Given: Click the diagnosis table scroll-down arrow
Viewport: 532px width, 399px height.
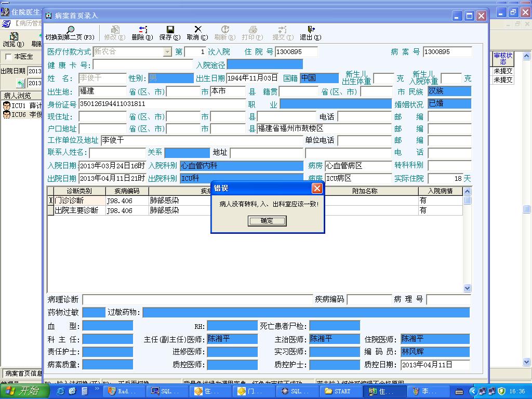Looking at the screenshot, I should coord(467,288).
